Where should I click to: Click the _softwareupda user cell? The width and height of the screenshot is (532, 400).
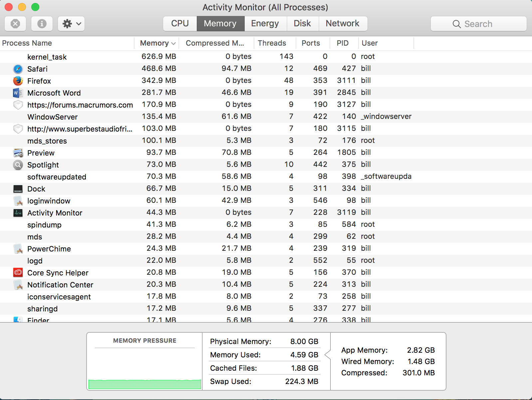[x=386, y=177]
